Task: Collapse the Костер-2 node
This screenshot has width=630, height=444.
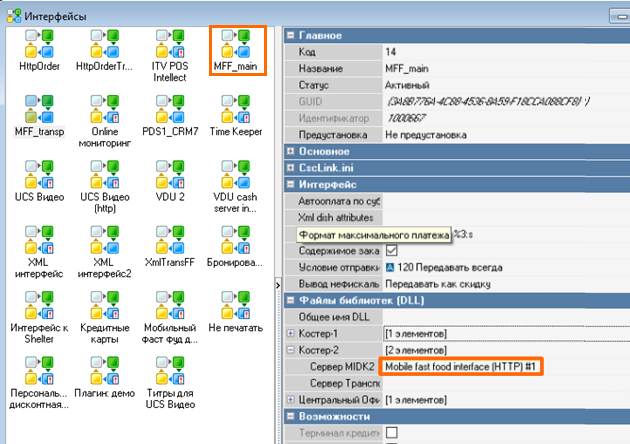Action: tap(291, 350)
